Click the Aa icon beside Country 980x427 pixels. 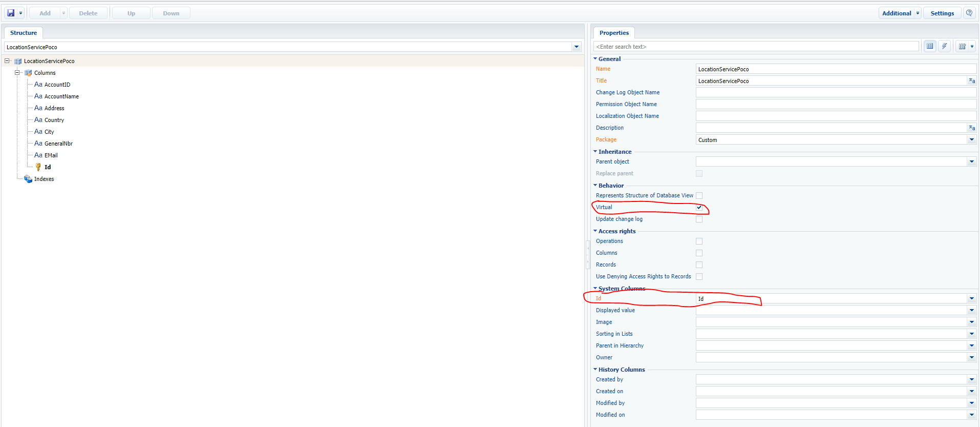pos(38,120)
